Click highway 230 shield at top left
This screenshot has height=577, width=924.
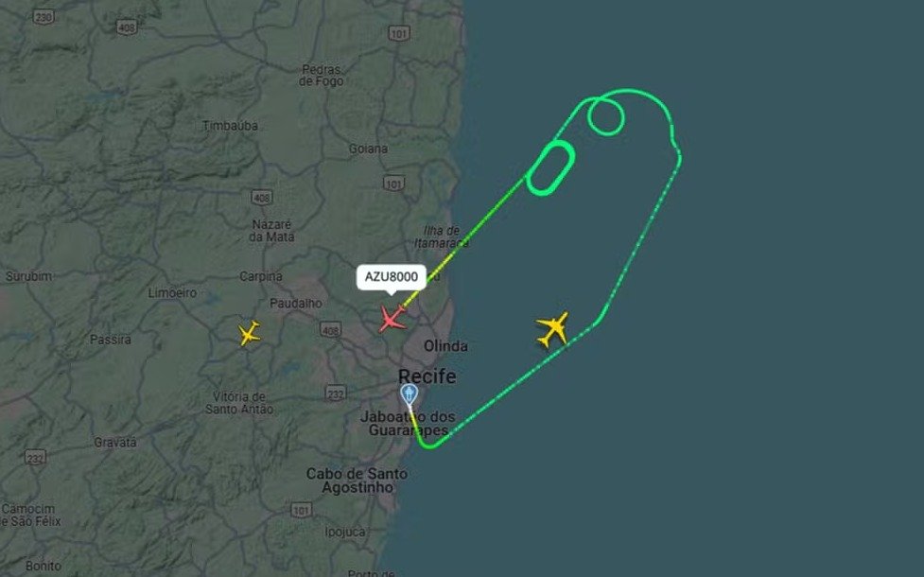tap(43, 16)
